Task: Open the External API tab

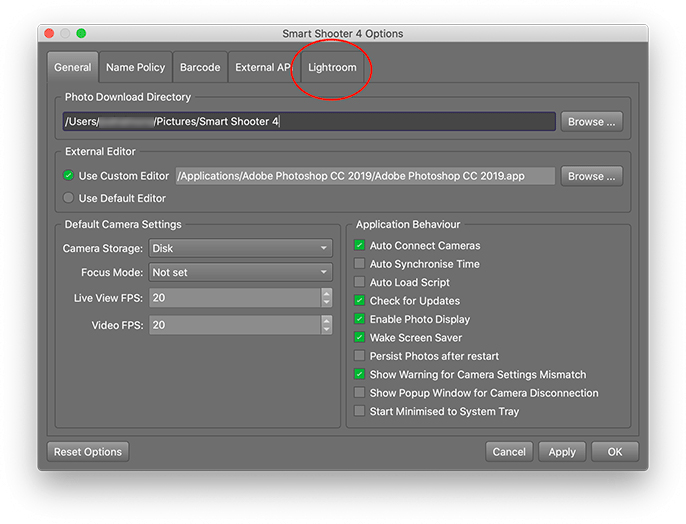Action: pos(264,67)
